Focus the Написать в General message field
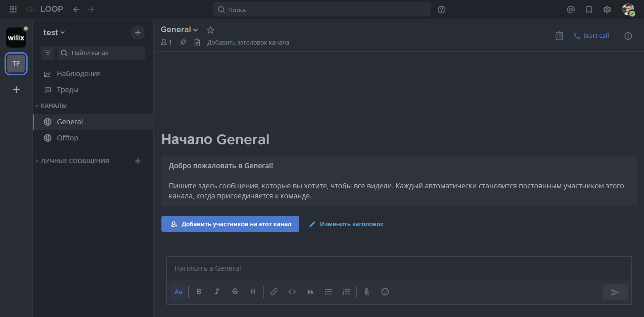This screenshot has width=644, height=317. (x=399, y=268)
